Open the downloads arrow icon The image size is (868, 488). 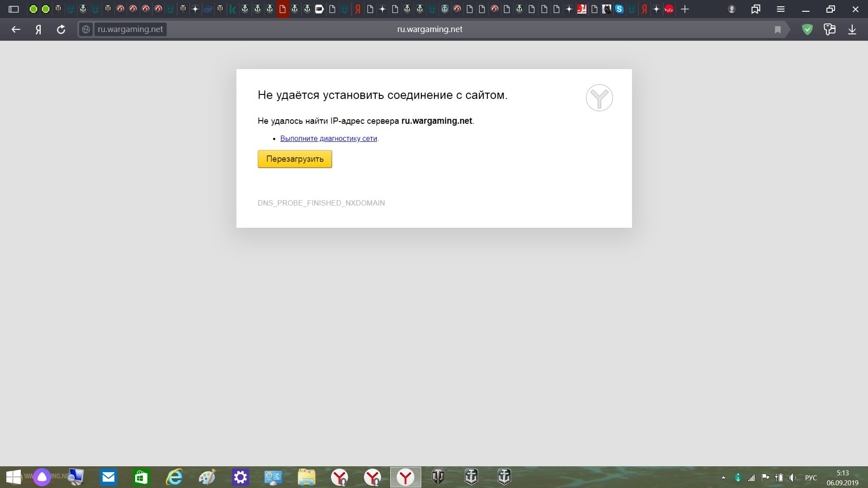click(x=852, y=29)
